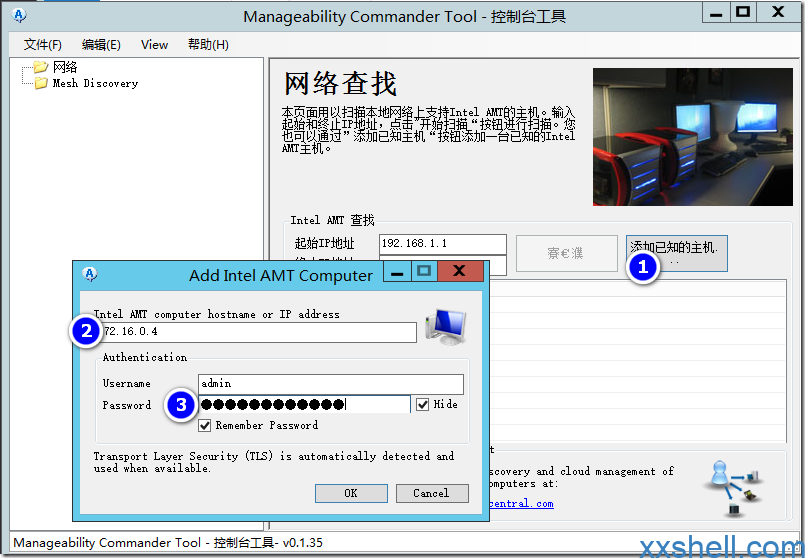Click the version status bar text v0.1.35
805x558 pixels.
pos(302,543)
